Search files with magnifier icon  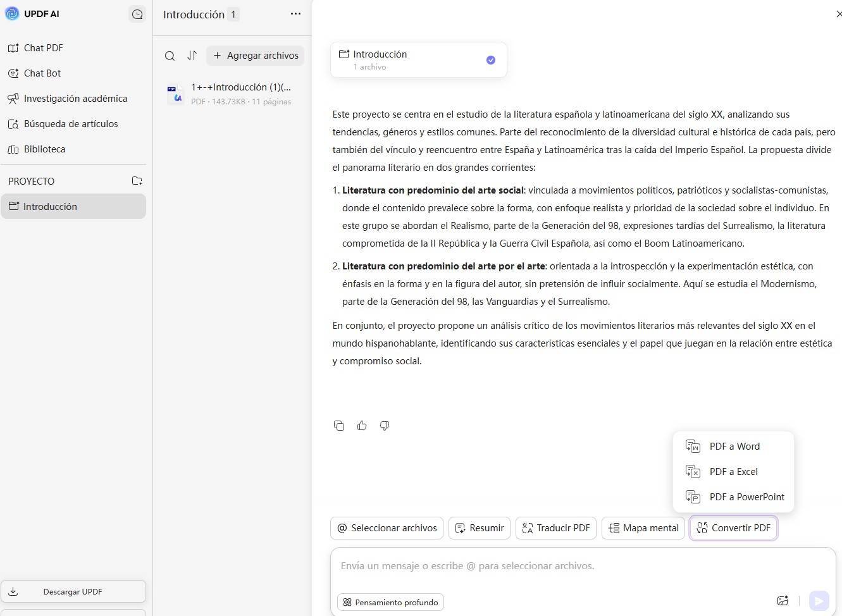pos(170,56)
